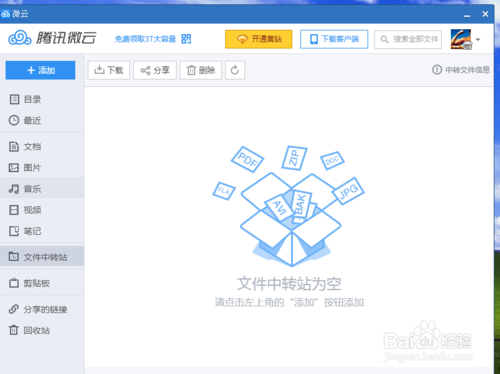Viewport: 500px width, 374px height.
Task: Click the blue 添加 add button
Action: pos(40,70)
